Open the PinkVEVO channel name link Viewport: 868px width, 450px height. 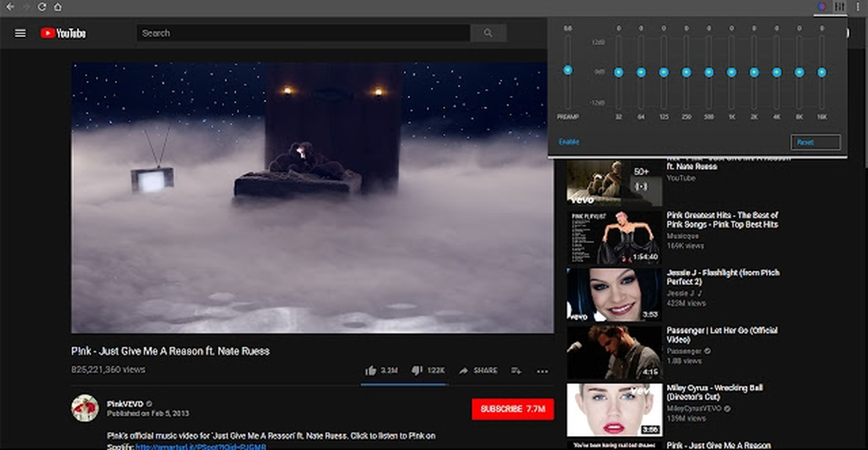click(125, 403)
